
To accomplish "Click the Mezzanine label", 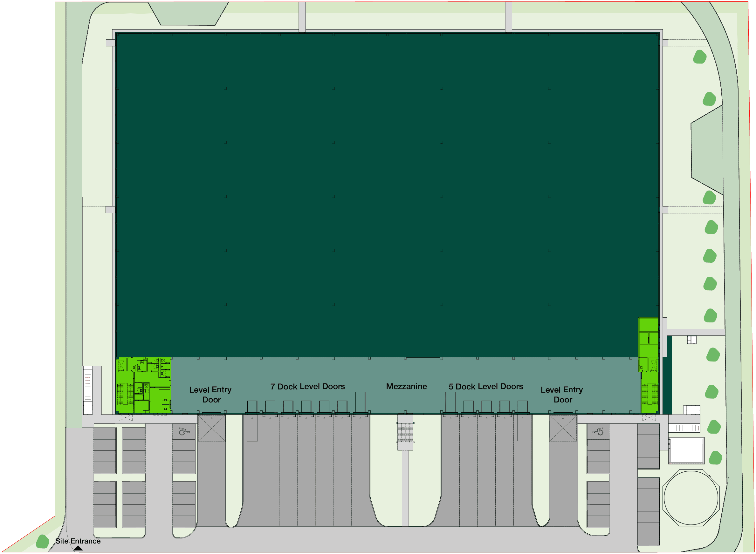I will point(406,386).
